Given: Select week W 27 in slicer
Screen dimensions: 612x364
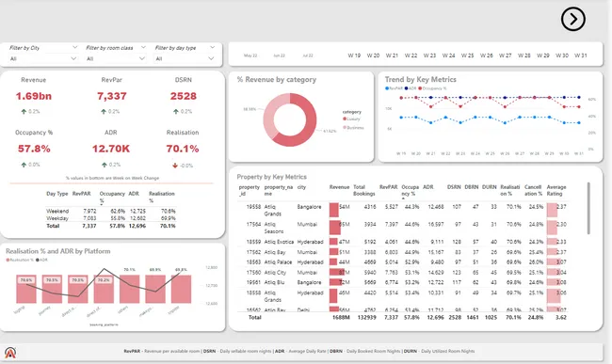Looking at the screenshot, I should (505, 55).
